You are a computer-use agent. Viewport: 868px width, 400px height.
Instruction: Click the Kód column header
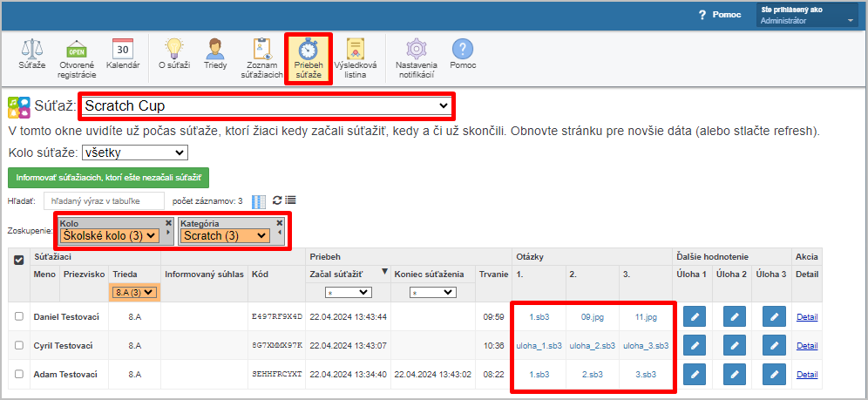[x=259, y=274]
